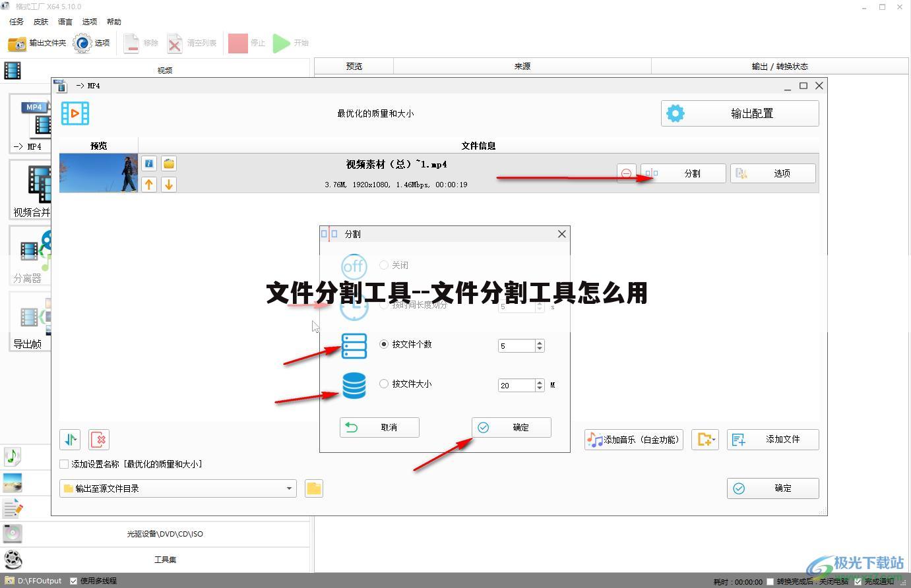
Task: Toggle 转换完成后 关闭电脑 checkbox
Action: tap(770, 581)
